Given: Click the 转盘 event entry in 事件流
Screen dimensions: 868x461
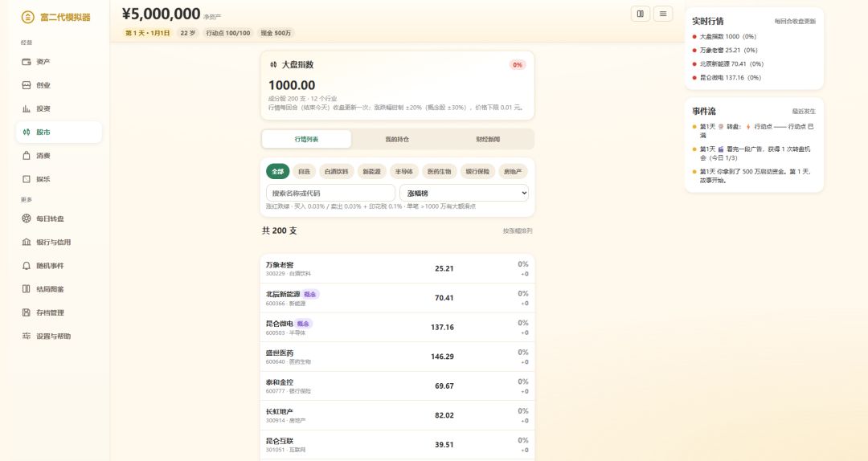Looking at the screenshot, I should pyautogui.click(x=753, y=131).
